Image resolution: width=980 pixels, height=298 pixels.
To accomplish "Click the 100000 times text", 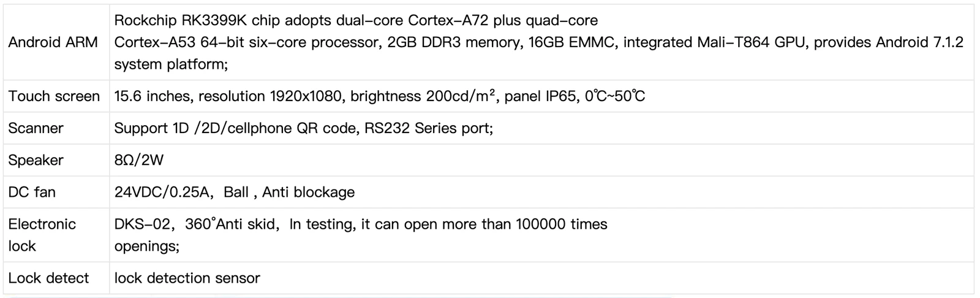I will (x=562, y=224).
